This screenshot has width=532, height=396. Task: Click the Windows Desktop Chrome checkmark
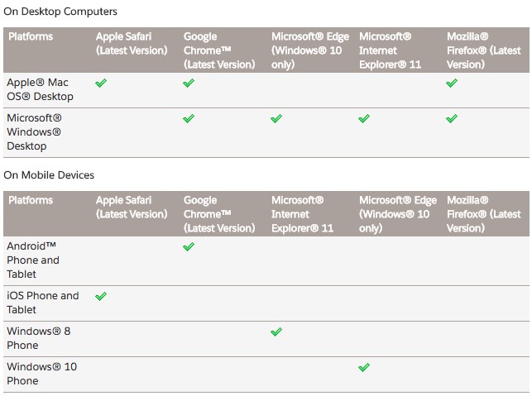[189, 119]
